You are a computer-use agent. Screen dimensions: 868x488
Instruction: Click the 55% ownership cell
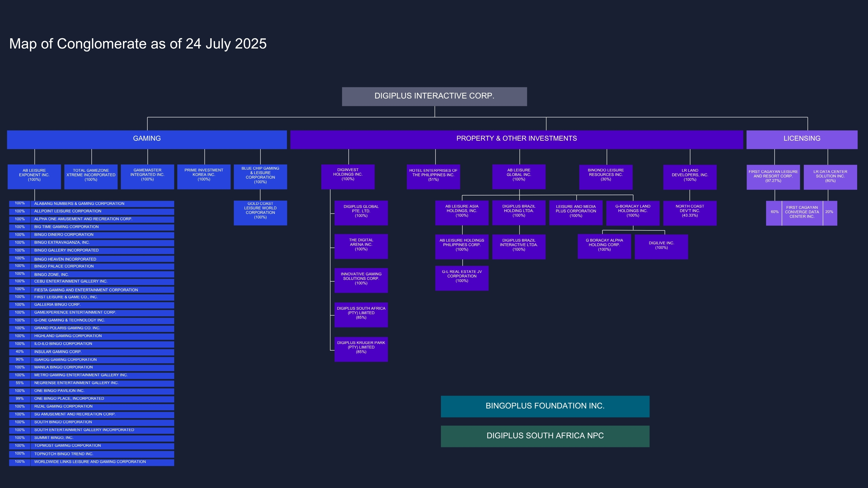point(20,383)
